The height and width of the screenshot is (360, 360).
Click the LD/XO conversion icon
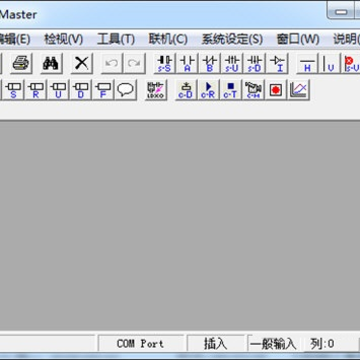tap(156, 90)
